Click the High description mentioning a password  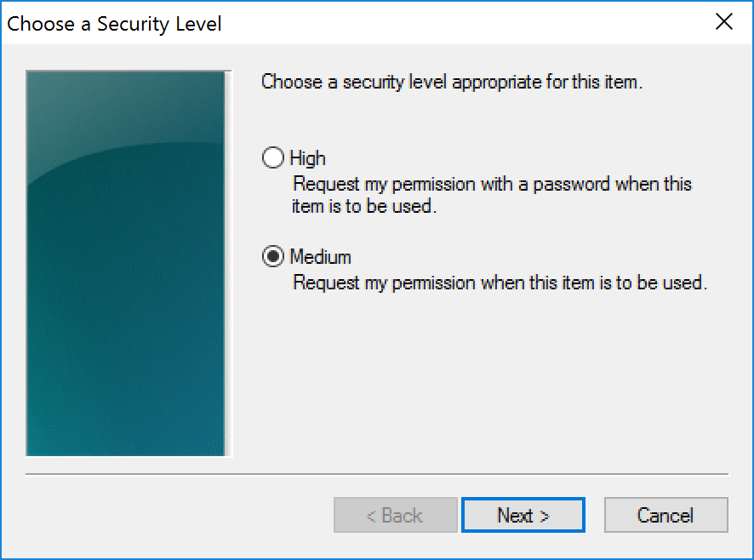[492, 184]
